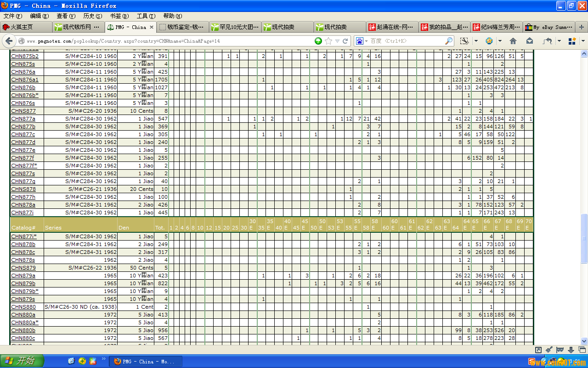Viewport: 588px width, 368px height.
Task: Open a new tab with plus button
Action: pyautogui.click(x=581, y=27)
